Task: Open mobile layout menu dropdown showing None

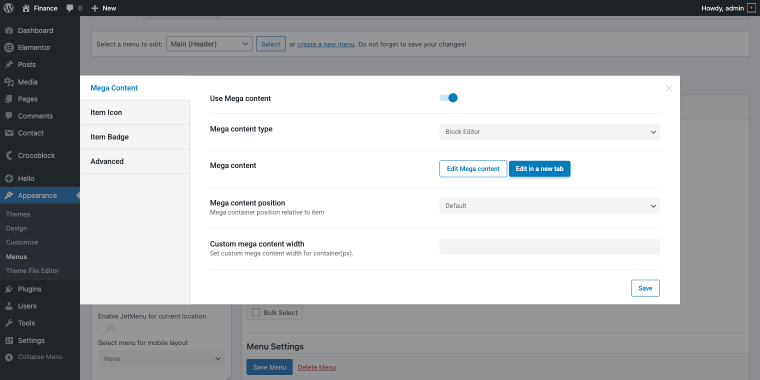Action: tap(161, 359)
